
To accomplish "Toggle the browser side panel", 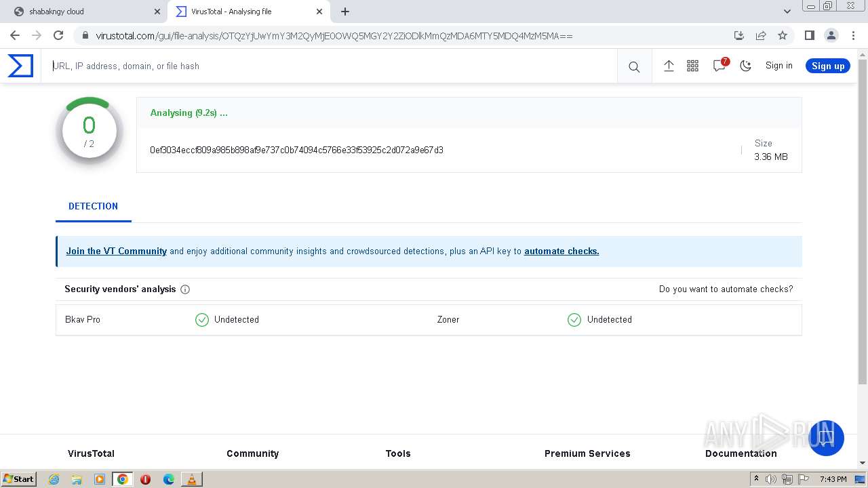I will (x=809, y=35).
